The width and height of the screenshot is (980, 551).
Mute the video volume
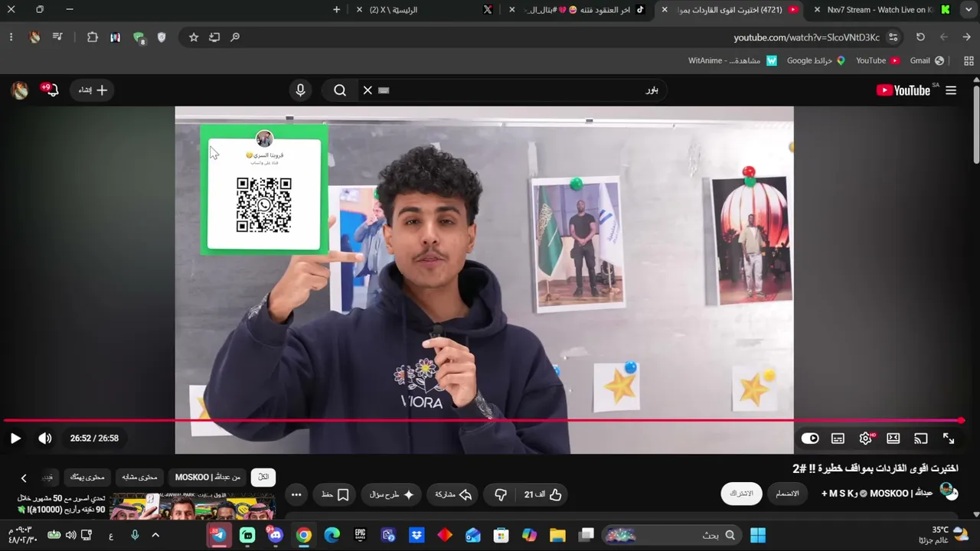pyautogui.click(x=45, y=439)
